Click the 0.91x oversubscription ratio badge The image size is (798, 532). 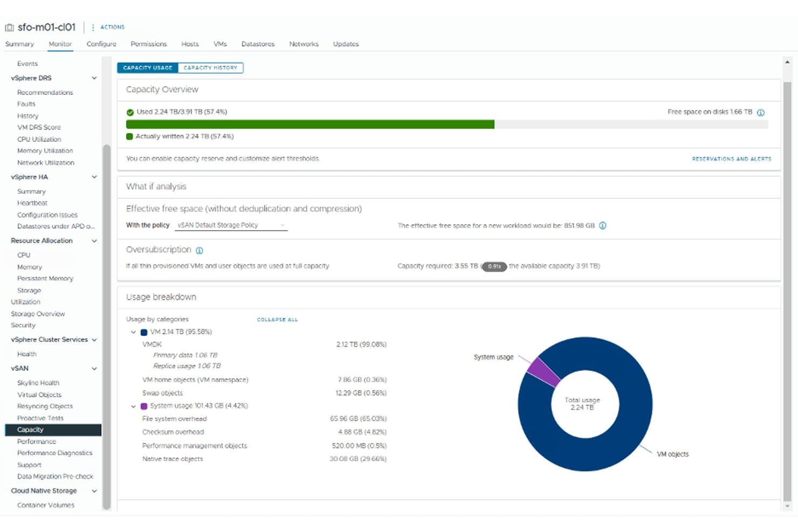click(494, 266)
